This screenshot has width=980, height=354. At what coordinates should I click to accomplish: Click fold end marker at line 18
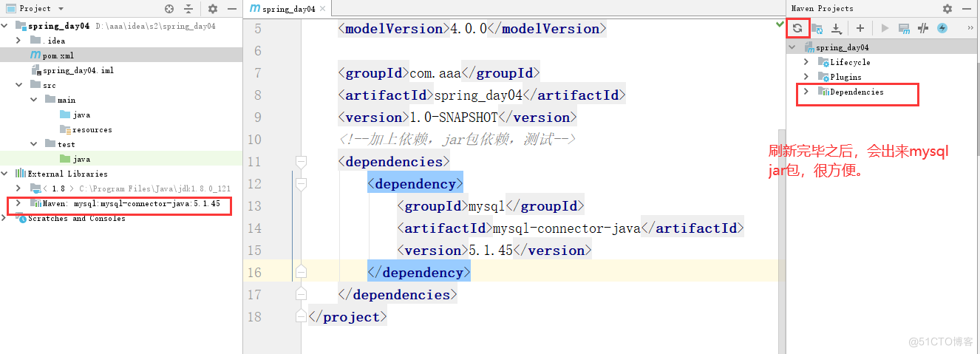point(301,316)
